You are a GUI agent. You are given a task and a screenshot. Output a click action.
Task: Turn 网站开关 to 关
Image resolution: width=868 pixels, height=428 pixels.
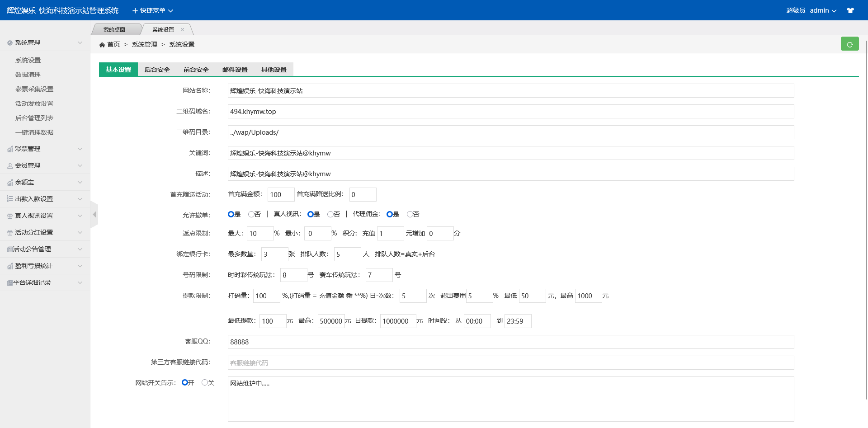(205, 382)
